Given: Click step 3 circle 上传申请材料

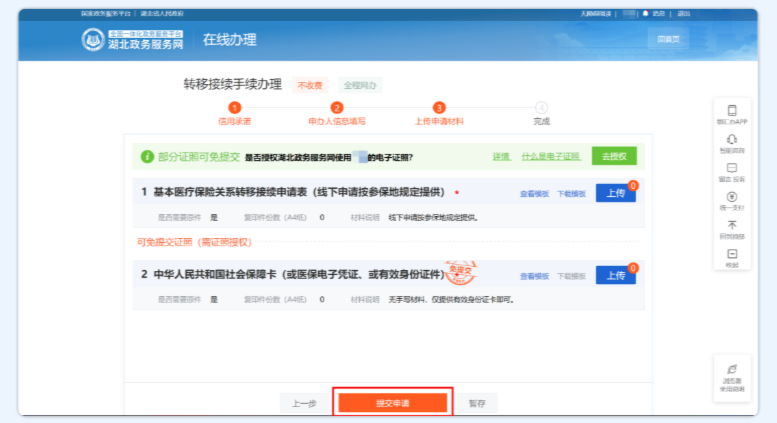Looking at the screenshot, I should point(439,107).
